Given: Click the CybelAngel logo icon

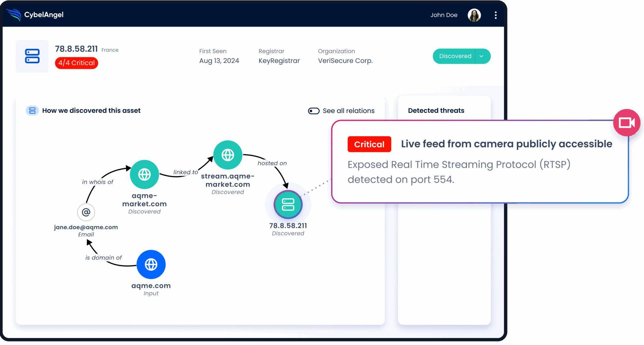Looking at the screenshot, I should pyautogui.click(x=14, y=15).
